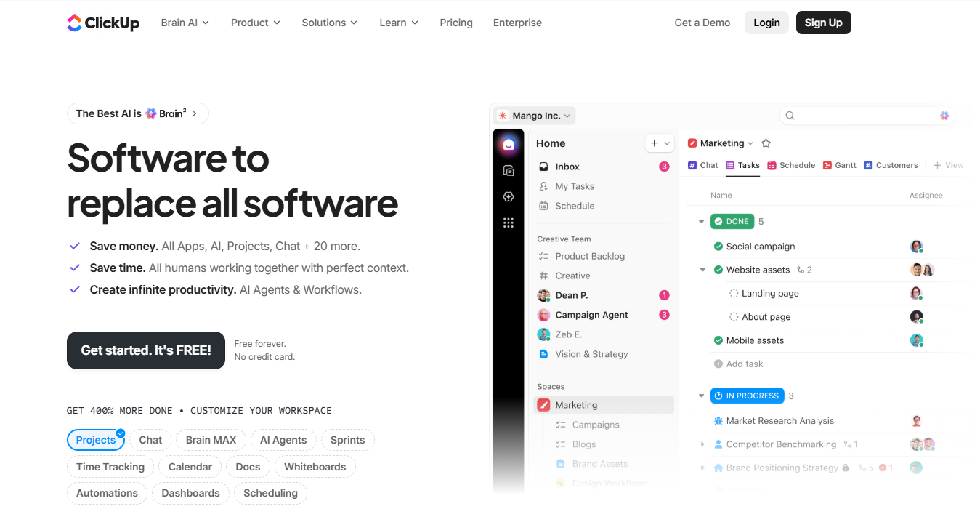Viewport: 980px width, 525px height.
Task: Select the Whiteboards feature chip
Action: click(x=315, y=467)
